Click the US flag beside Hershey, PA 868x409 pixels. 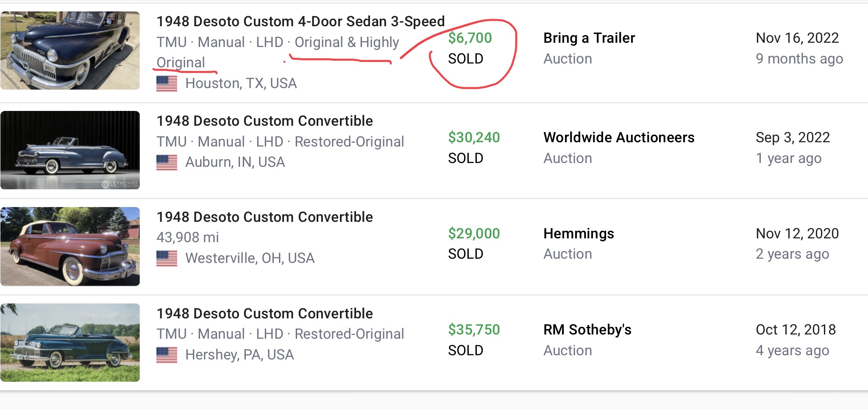tap(167, 355)
